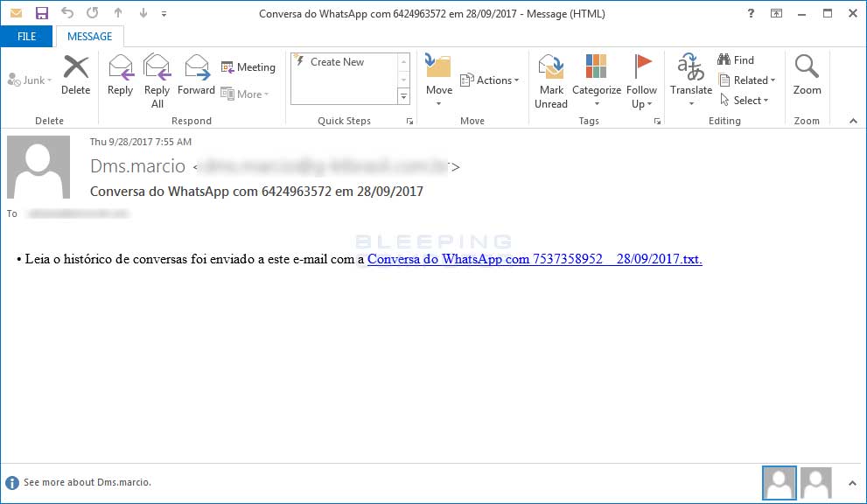Screen dimensions: 867x504
Task: Click the Meeting reply button
Action: click(248, 67)
